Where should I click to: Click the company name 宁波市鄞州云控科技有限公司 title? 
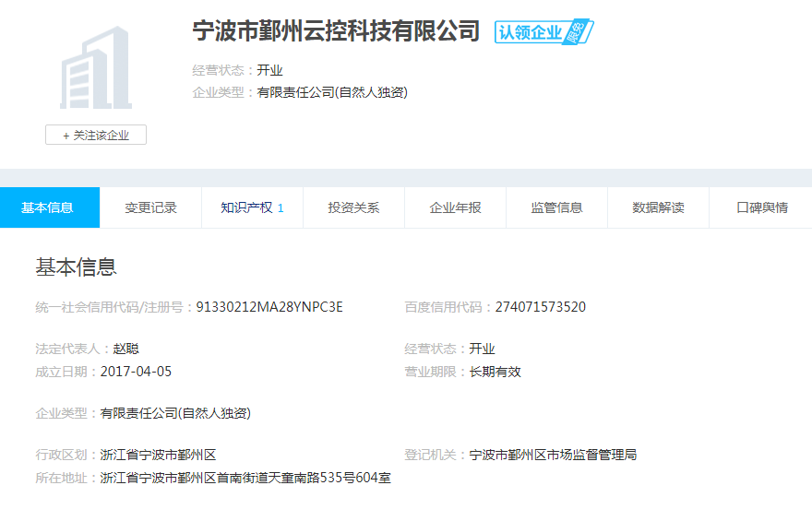336,30
